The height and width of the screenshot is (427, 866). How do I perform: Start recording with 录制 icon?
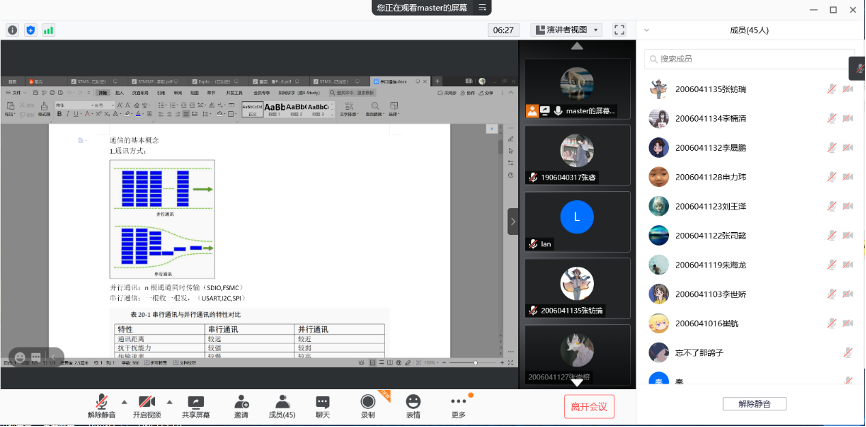coord(367,401)
